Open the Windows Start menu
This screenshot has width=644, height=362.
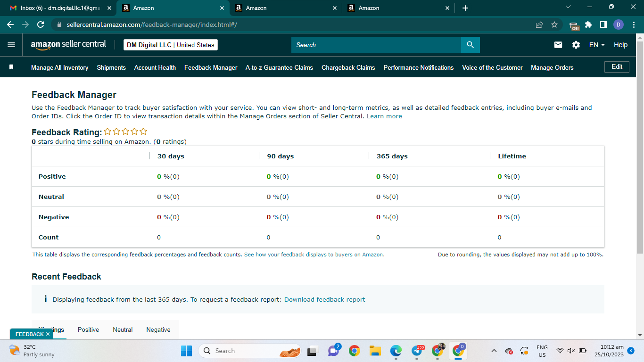pyautogui.click(x=187, y=351)
